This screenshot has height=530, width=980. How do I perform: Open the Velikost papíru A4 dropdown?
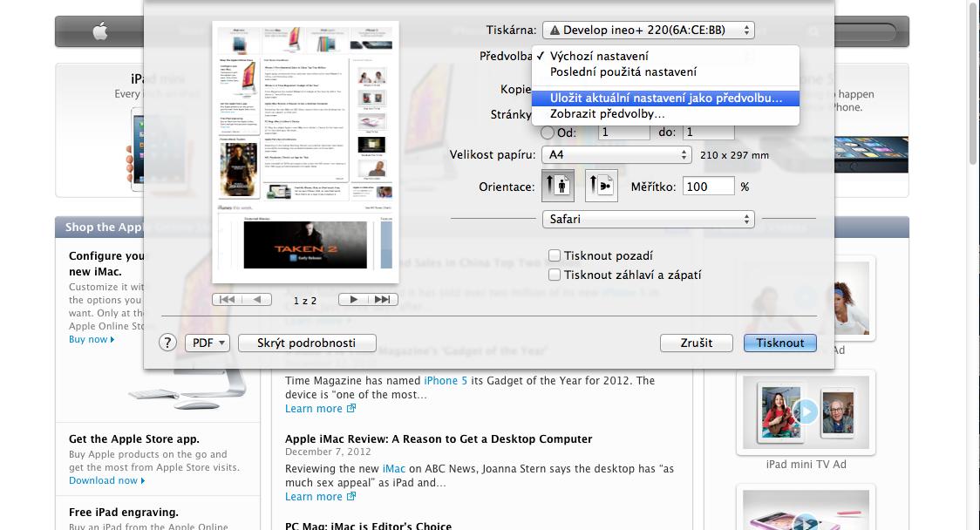pos(617,154)
